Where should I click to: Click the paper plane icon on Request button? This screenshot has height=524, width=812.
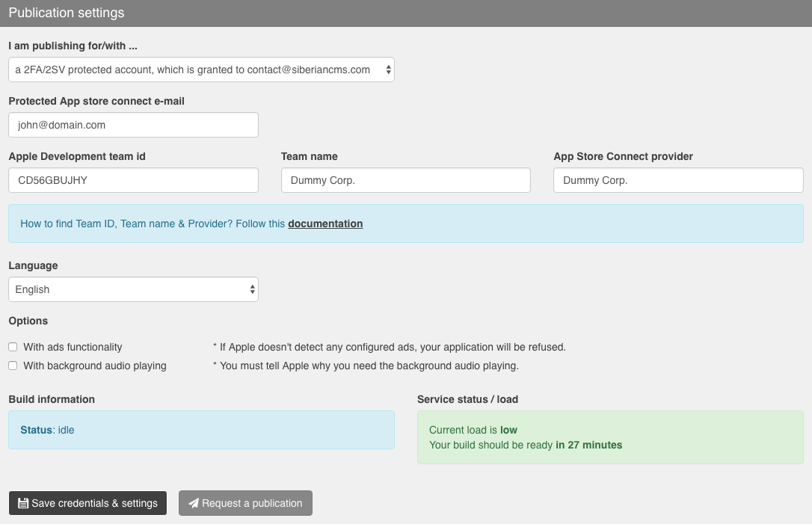pyautogui.click(x=194, y=503)
